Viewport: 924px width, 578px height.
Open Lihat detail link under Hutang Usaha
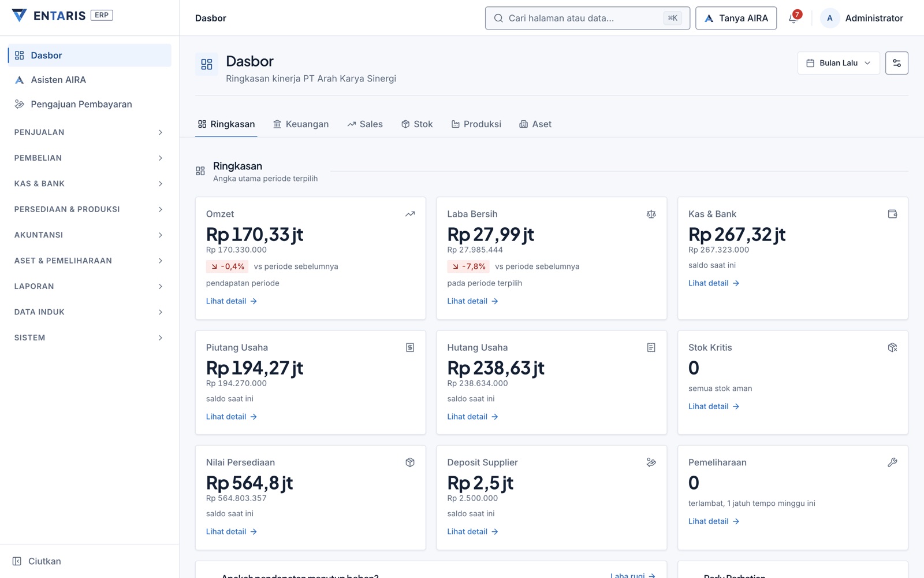(x=472, y=417)
